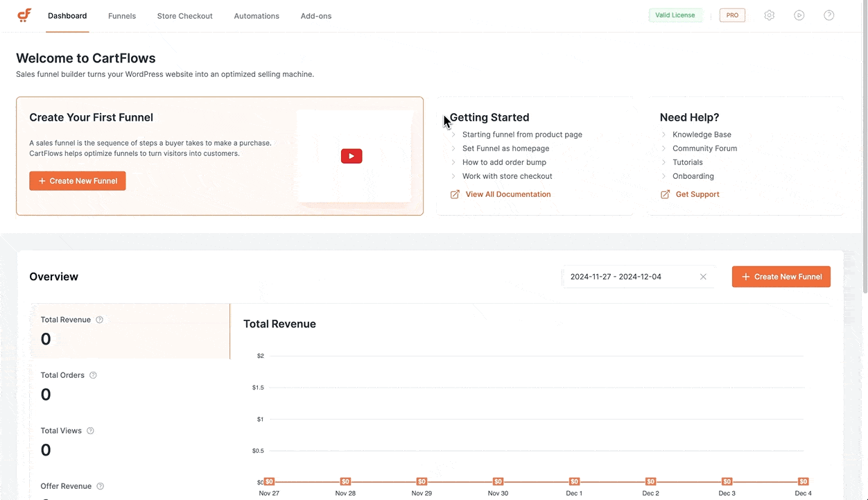Click external link icon beside Get Support
This screenshot has height=500, width=868.
[x=665, y=194]
